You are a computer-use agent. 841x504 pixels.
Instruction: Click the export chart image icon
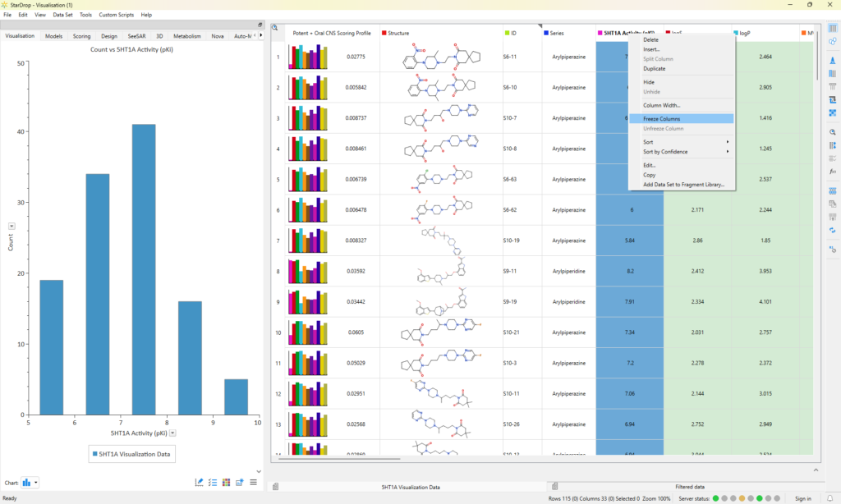point(240,482)
